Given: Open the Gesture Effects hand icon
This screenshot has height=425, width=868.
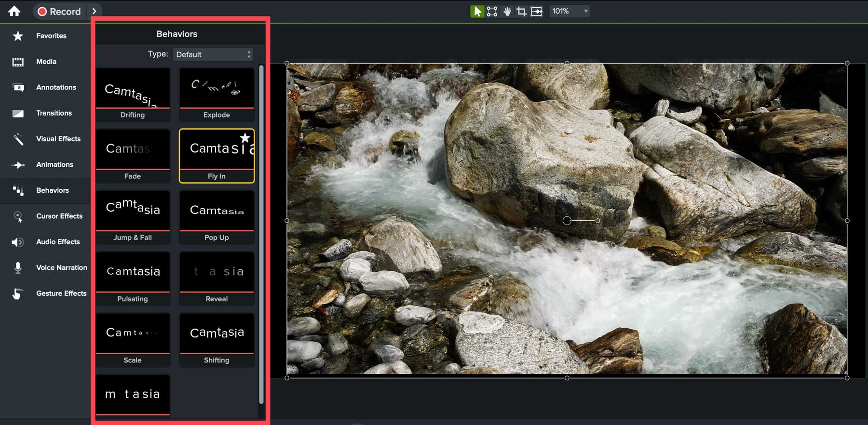Looking at the screenshot, I should tap(17, 293).
